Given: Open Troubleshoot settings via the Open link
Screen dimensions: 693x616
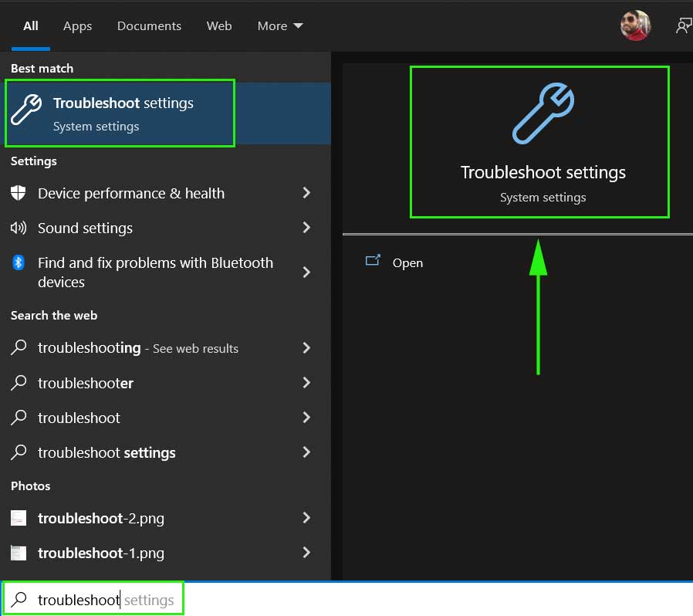Looking at the screenshot, I should pos(407,263).
